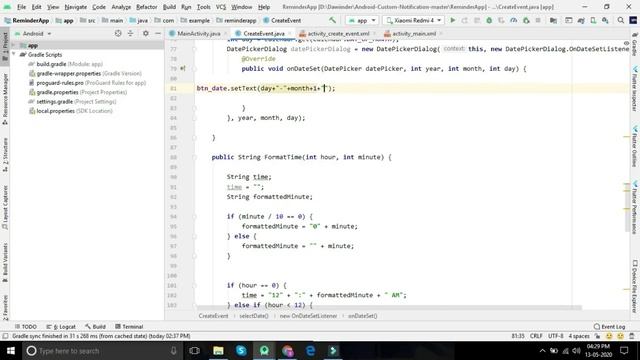Viewport: 640px width, 360px height.
Task: Switch to activity_create_event.xml tab
Action: click(338, 33)
